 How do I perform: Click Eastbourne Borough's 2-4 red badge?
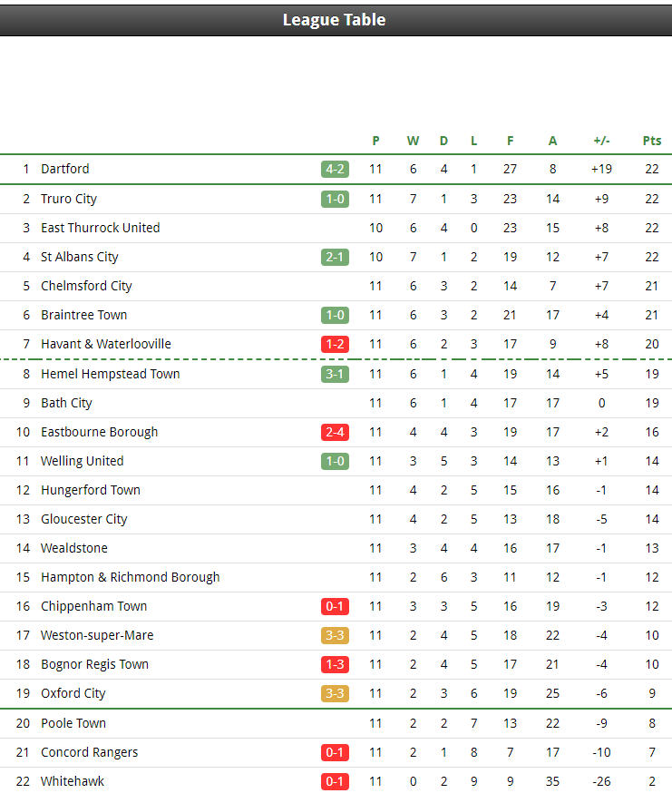click(x=335, y=432)
